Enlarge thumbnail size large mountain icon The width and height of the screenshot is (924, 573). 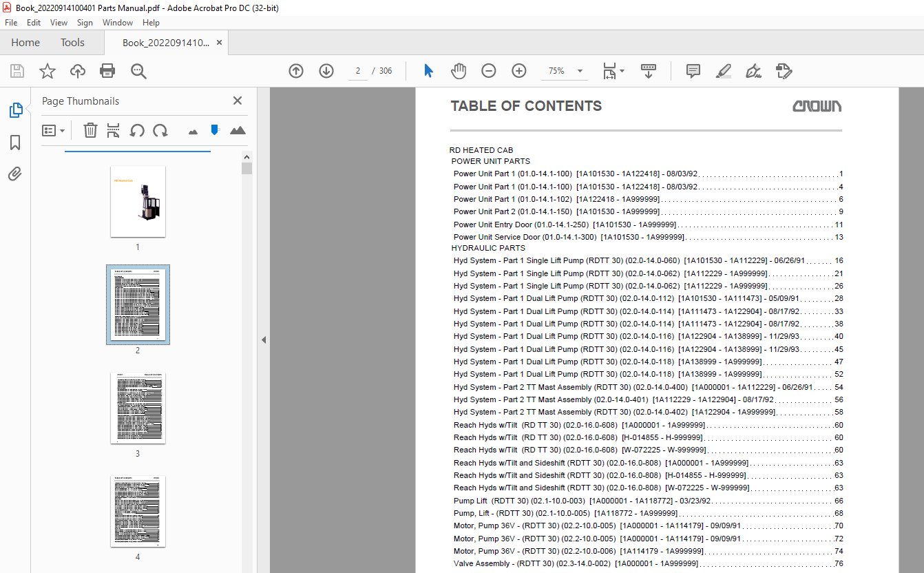[x=238, y=130]
